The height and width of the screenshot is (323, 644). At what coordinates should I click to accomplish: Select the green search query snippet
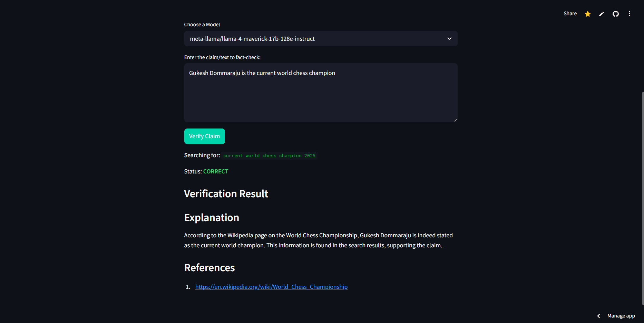(x=269, y=155)
